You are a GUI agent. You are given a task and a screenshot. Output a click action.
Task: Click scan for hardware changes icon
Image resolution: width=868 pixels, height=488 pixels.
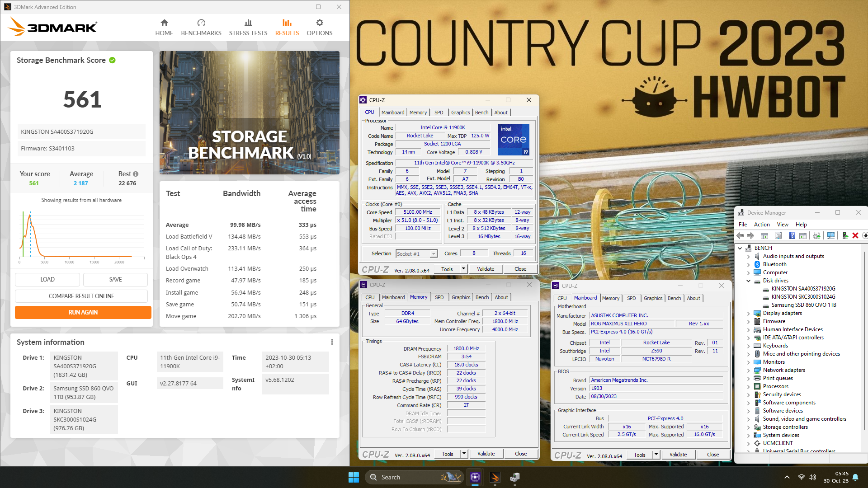click(831, 235)
